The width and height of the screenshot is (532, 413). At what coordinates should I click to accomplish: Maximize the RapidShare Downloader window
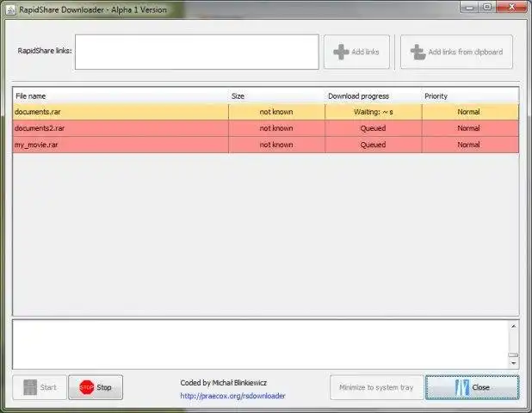(487, 7)
